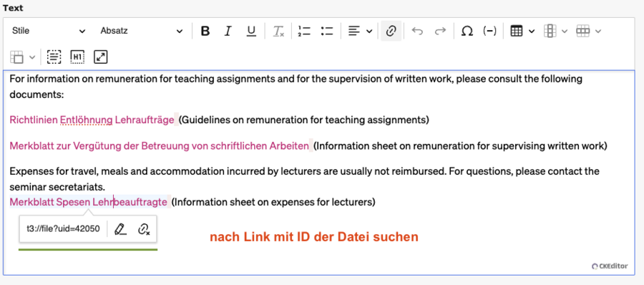Click the H1 heading blocks icon
644x285 pixels.
click(77, 57)
